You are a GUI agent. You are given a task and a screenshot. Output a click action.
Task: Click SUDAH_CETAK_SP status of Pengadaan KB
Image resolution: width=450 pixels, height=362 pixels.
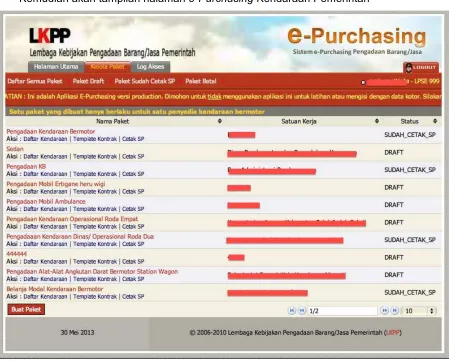click(410, 170)
